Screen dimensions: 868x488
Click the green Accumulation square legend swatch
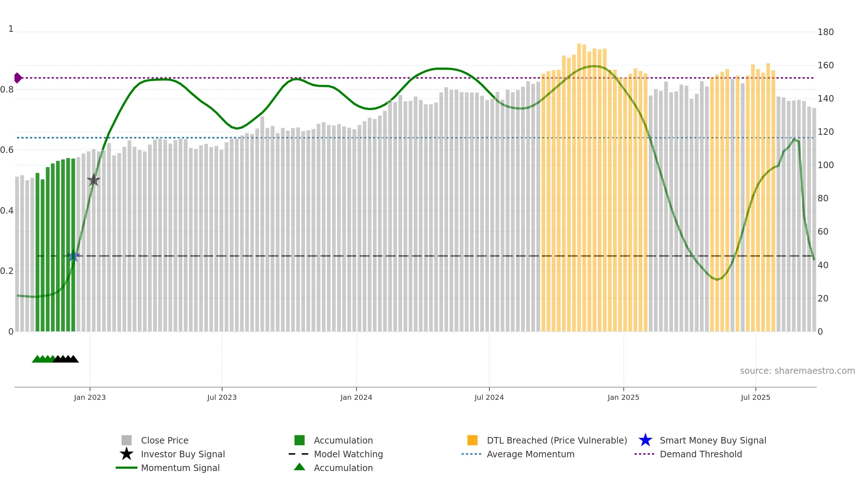point(299,440)
